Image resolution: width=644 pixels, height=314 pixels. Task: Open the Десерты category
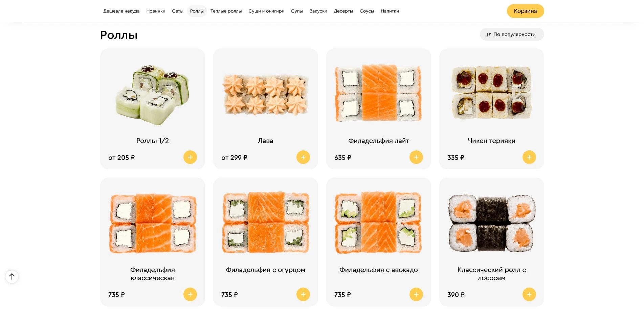click(x=343, y=11)
